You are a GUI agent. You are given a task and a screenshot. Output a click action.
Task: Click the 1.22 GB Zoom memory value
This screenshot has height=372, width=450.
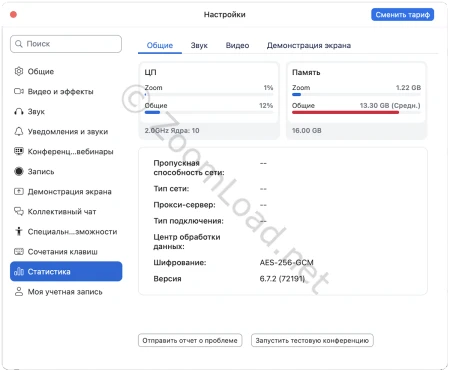pyautogui.click(x=408, y=88)
